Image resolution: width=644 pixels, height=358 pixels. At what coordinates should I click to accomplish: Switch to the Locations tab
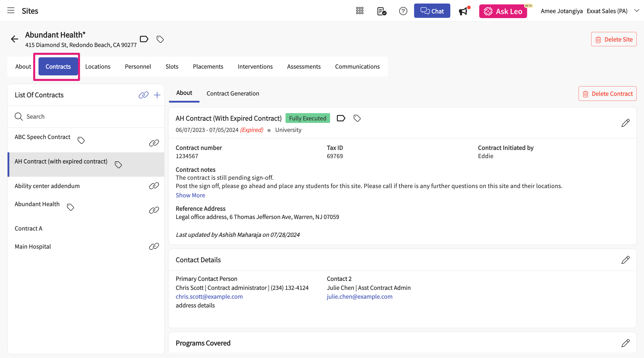[98, 67]
